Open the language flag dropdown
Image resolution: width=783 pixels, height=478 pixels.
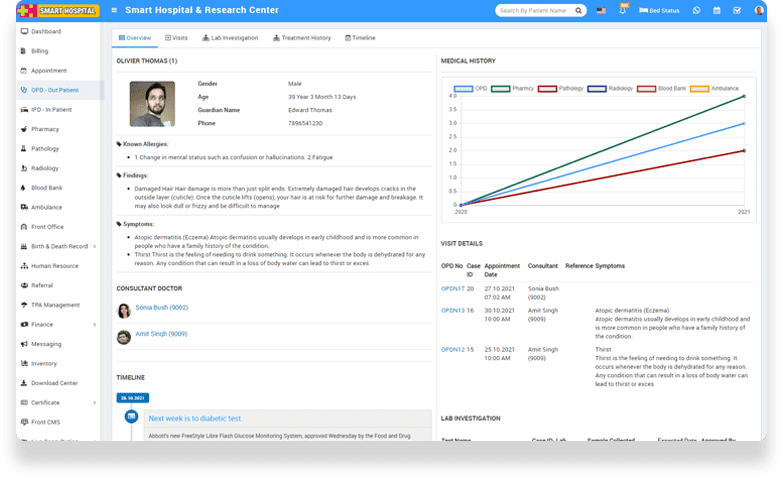click(601, 10)
